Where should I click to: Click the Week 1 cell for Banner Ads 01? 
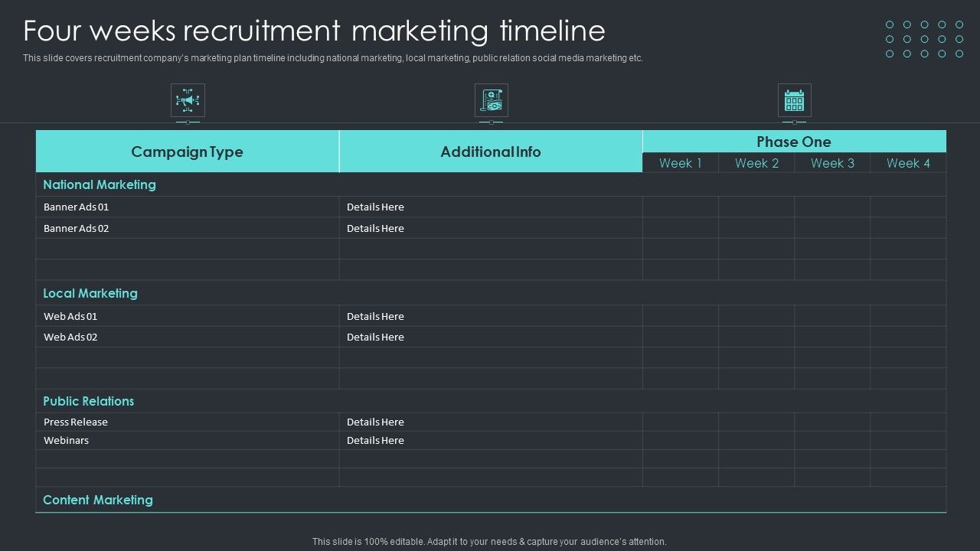(681, 207)
